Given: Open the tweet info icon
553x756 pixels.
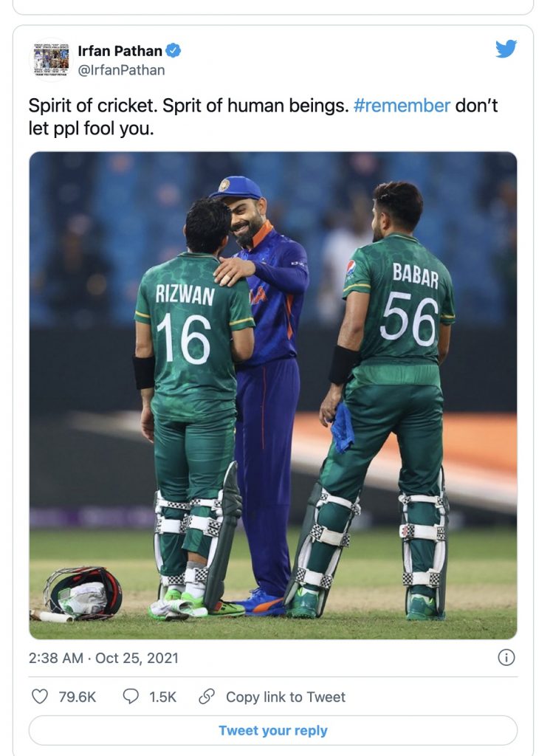Looking at the screenshot, I should pos(506,657).
